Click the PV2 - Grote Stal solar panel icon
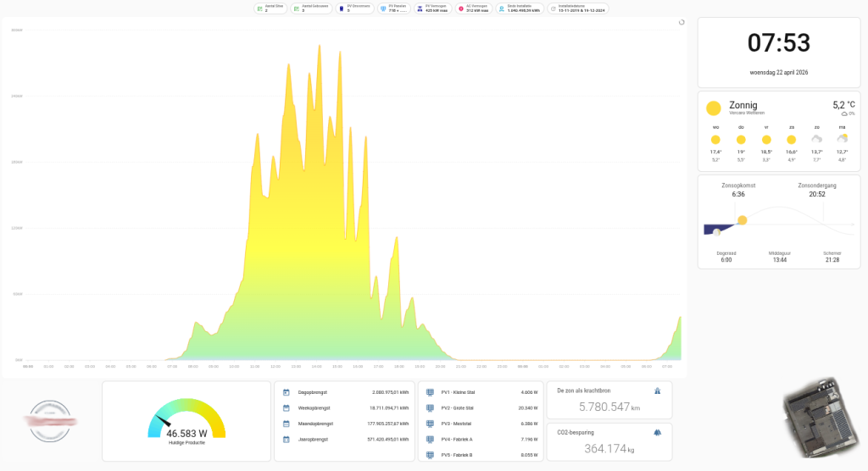Viewport: 868px width, 471px height. [x=430, y=408]
